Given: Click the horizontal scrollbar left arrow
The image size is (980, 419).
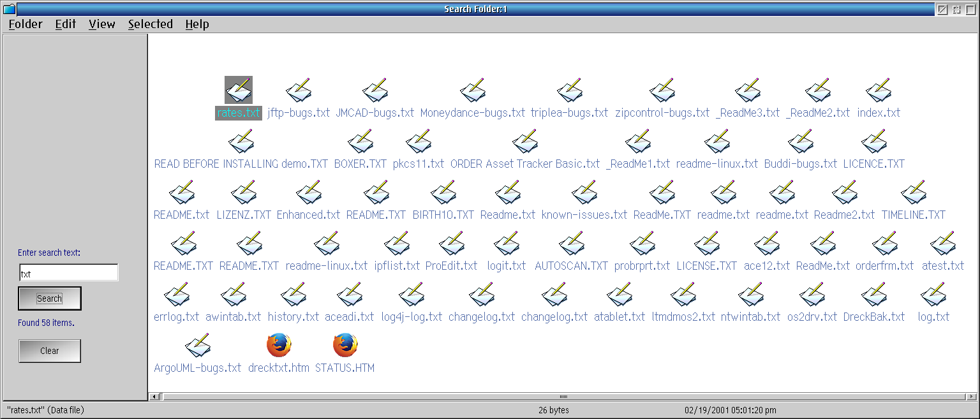Looking at the screenshot, I should pyautogui.click(x=154, y=397).
